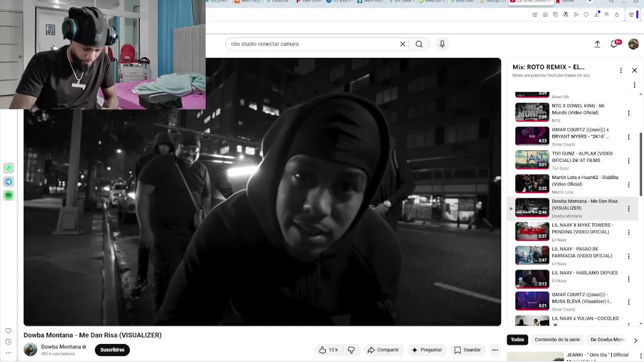This screenshot has width=644, height=362.
Task: Start voice search with microphone icon
Action: [x=442, y=44]
